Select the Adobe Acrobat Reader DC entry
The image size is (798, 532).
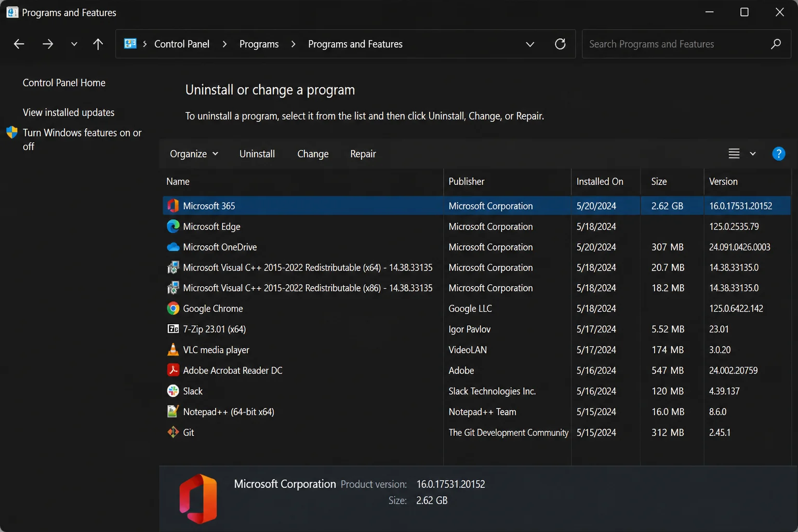233,370
